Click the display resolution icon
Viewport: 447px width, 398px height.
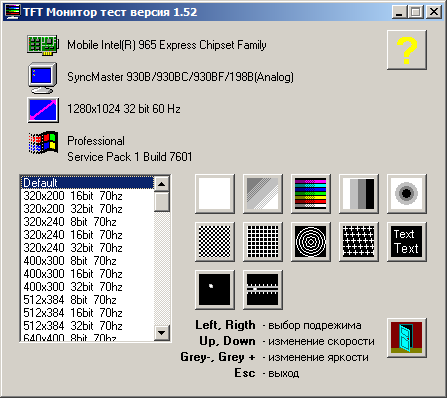click(x=43, y=110)
